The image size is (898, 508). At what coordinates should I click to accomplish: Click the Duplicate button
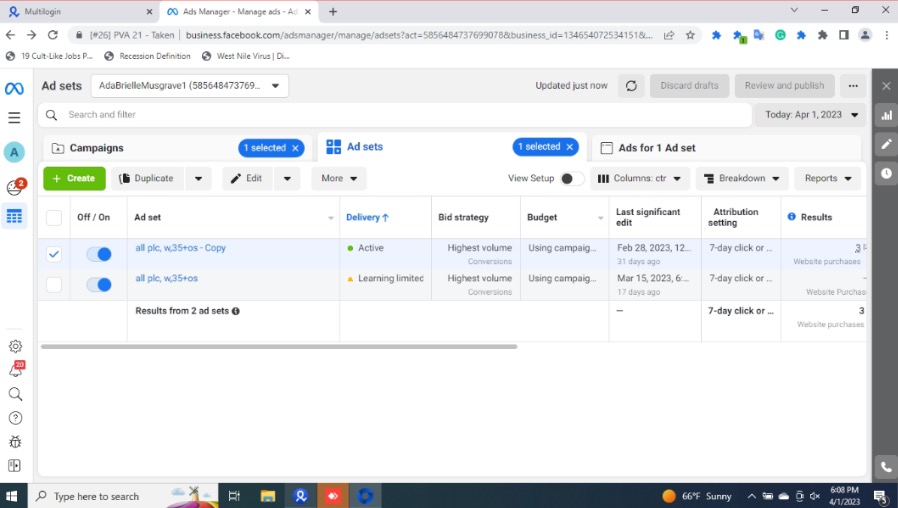coord(147,178)
